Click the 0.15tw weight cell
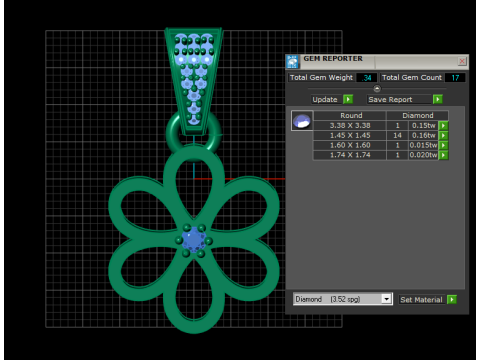Image resolution: width=480 pixels, height=360 pixels. click(423, 126)
